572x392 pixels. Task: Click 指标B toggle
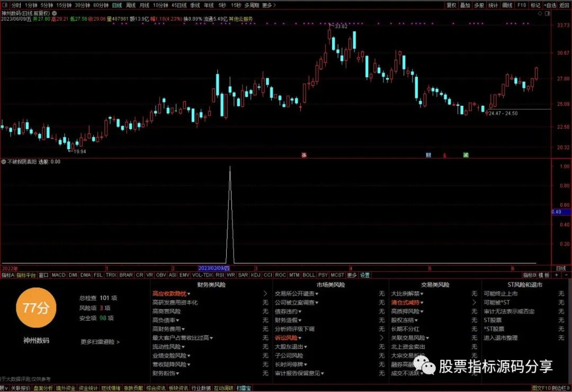click(530, 275)
